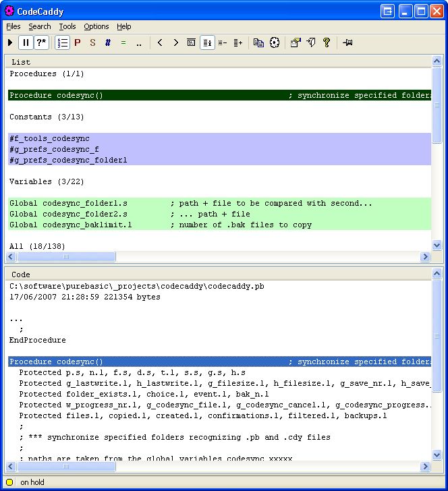Viewport: 448px width, 491px height.
Task: Click the yellow question mark help icon
Action: pyautogui.click(x=327, y=42)
